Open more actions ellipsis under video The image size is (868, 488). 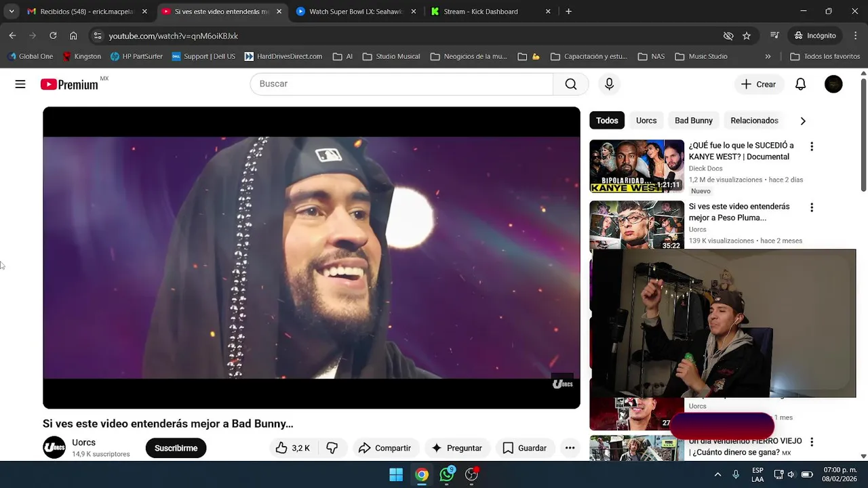[x=570, y=448]
